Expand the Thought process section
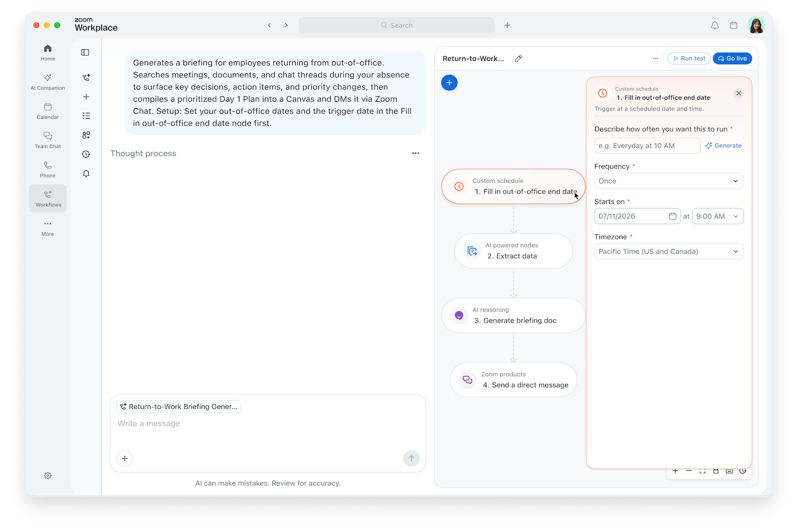The width and height of the screenshot is (798, 532). coord(143,154)
